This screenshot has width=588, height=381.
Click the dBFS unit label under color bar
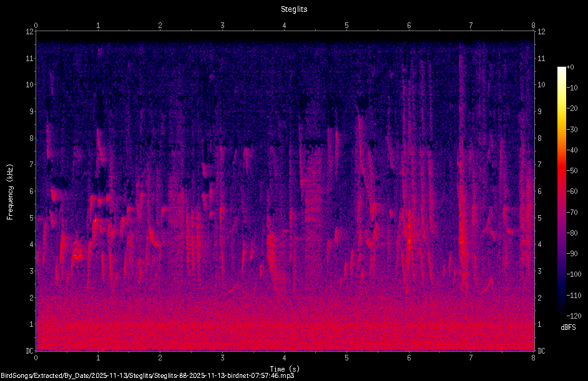pyautogui.click(x=568, y=327)
